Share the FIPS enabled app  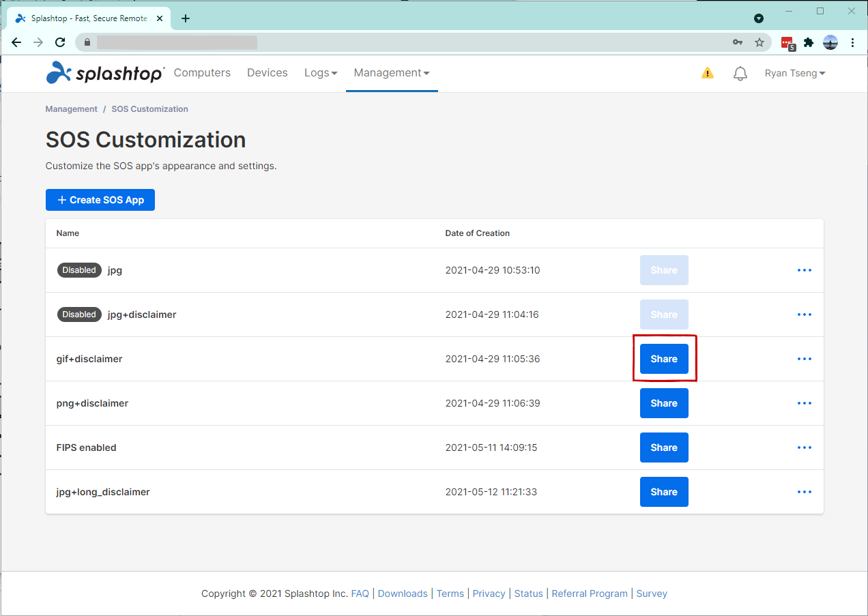[664, 448]
